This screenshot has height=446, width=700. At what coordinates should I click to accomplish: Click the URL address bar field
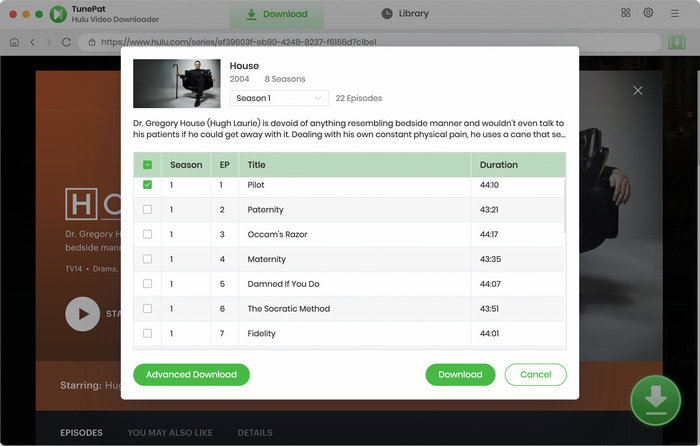tap(370, 42)
